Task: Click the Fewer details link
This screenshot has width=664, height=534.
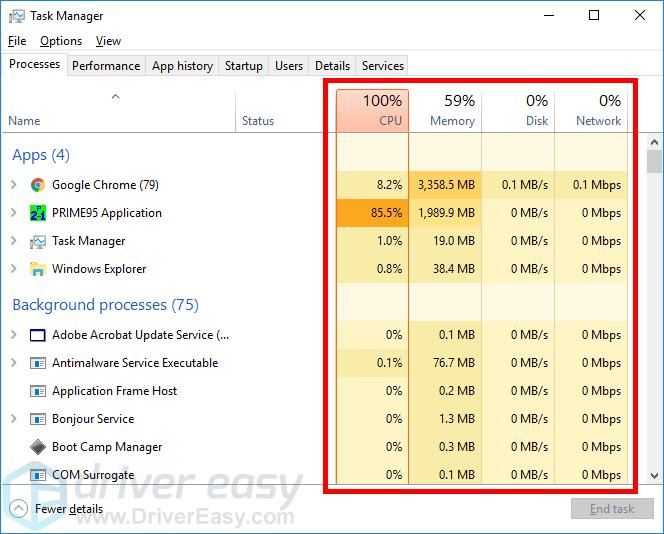Action: 69,509
